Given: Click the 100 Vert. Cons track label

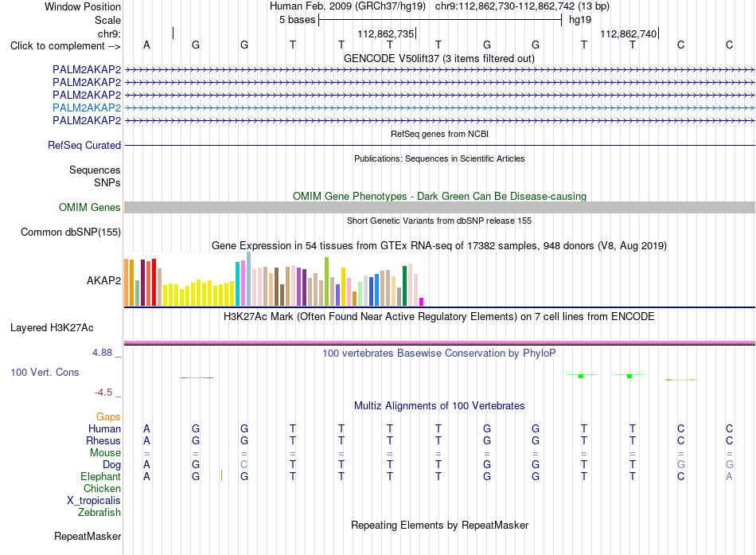Looking at the screenshot, I should click(45, 372).
